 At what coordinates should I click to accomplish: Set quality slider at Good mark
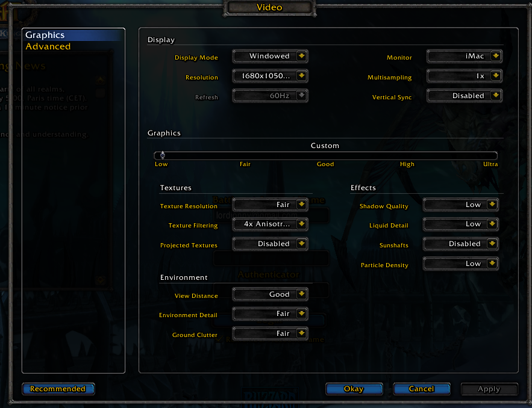(x=325, y=155)
